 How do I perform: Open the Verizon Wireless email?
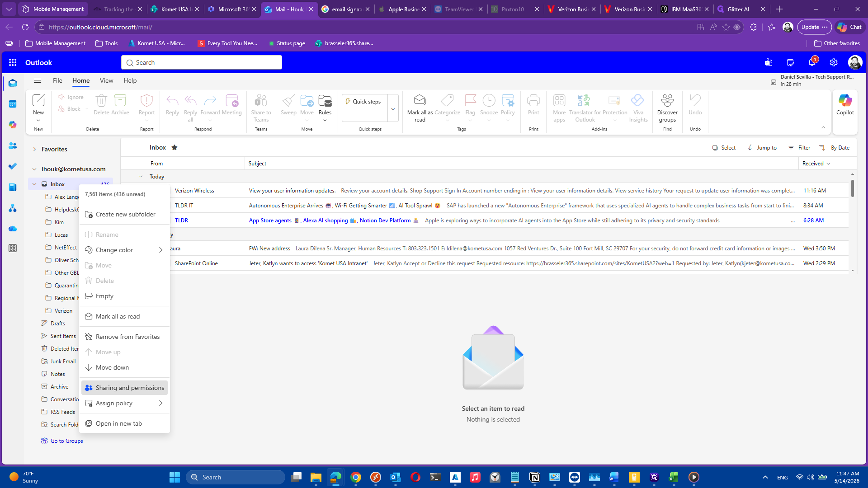pos(484,191)
